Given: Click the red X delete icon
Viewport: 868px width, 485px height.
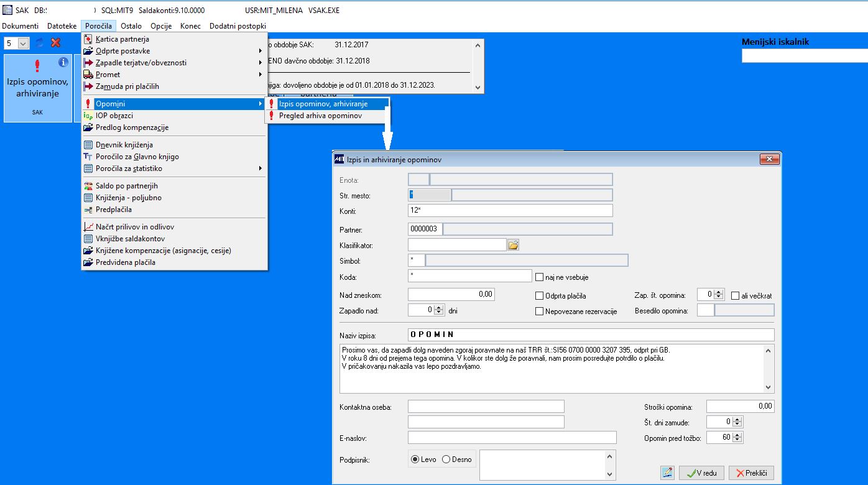Looking at the screenshot, I should [56, 43].
